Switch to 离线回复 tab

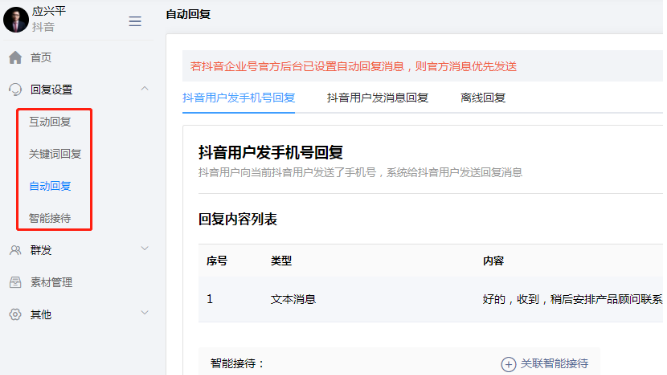point(483,98)
